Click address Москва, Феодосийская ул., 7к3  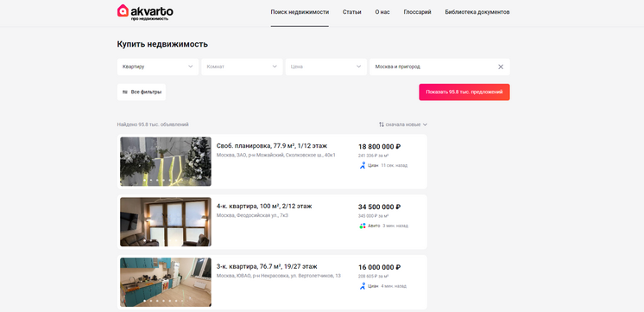click(x=252, y=215)
